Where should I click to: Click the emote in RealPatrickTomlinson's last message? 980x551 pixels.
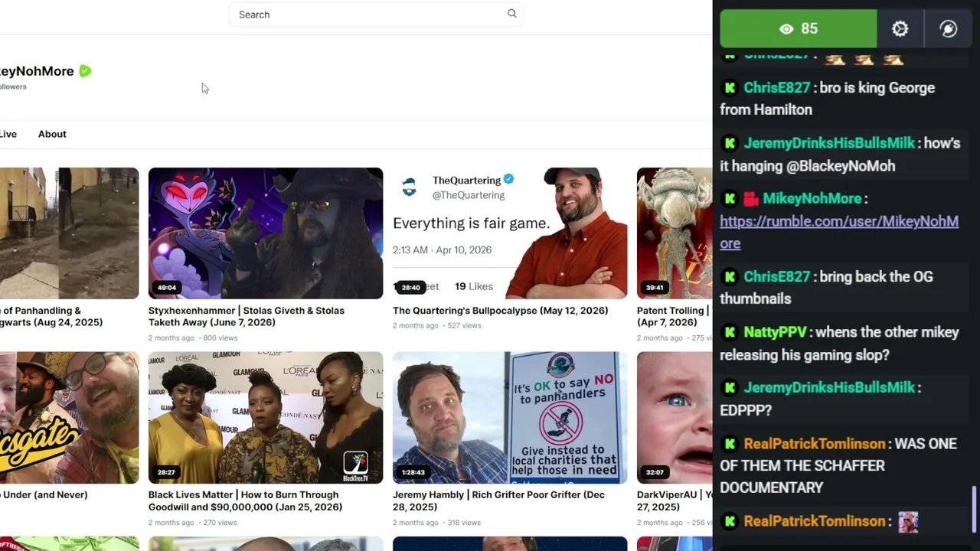pyautogui.click(x=908, y=522)
